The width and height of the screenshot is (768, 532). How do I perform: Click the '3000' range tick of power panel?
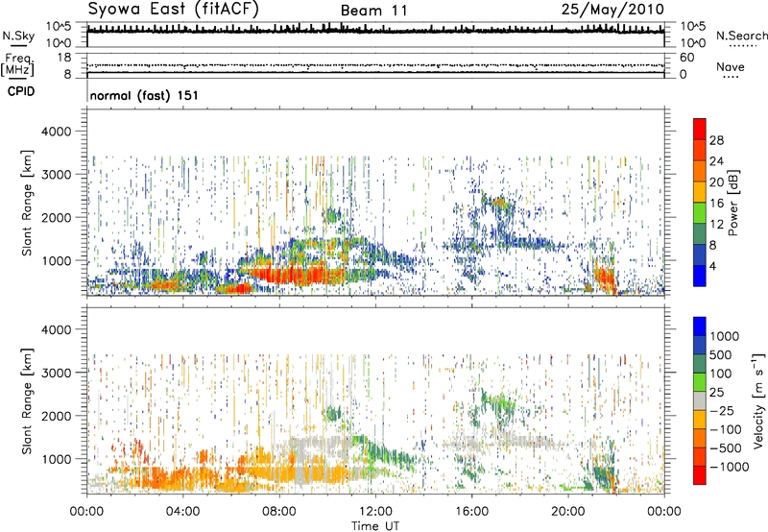[x=56, y=175]
